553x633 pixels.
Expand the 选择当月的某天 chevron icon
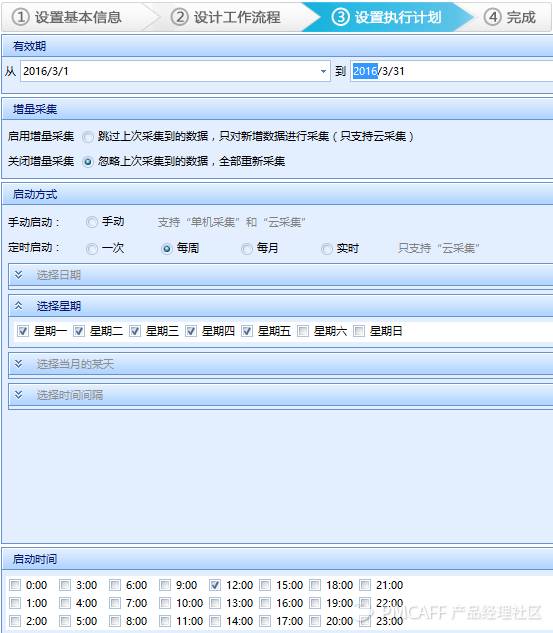click(x=19, y=364)
